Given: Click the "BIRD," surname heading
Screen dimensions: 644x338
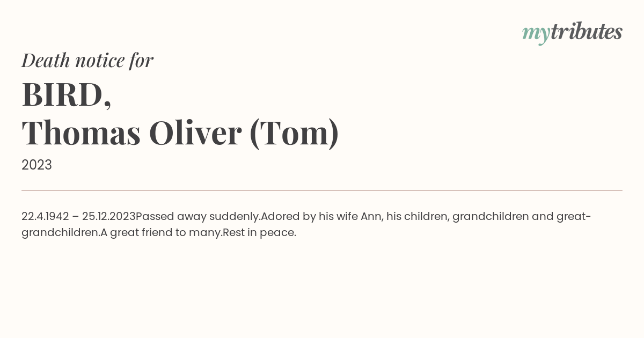Looking at the screenshot, I should click(x=67, y=94).
